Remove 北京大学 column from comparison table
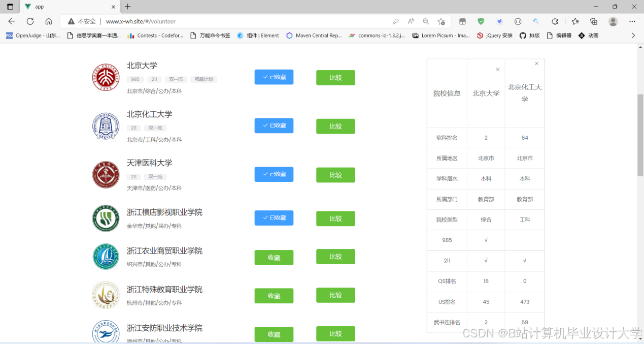 tap(498, 70)
